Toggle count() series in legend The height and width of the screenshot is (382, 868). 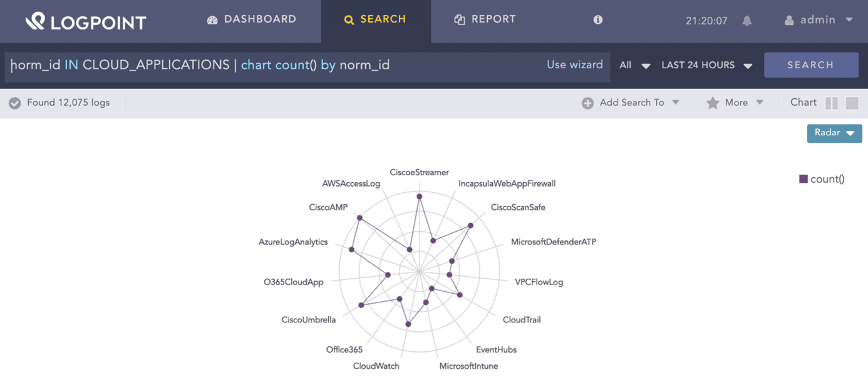point(822,179)
